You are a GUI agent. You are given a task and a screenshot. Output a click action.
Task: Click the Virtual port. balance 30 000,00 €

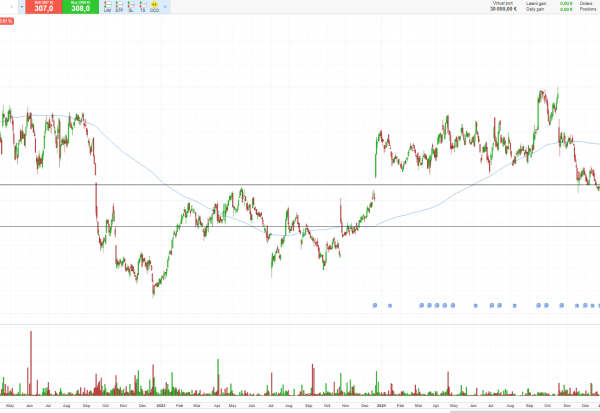pyautogui.click(x=503, y=10)
